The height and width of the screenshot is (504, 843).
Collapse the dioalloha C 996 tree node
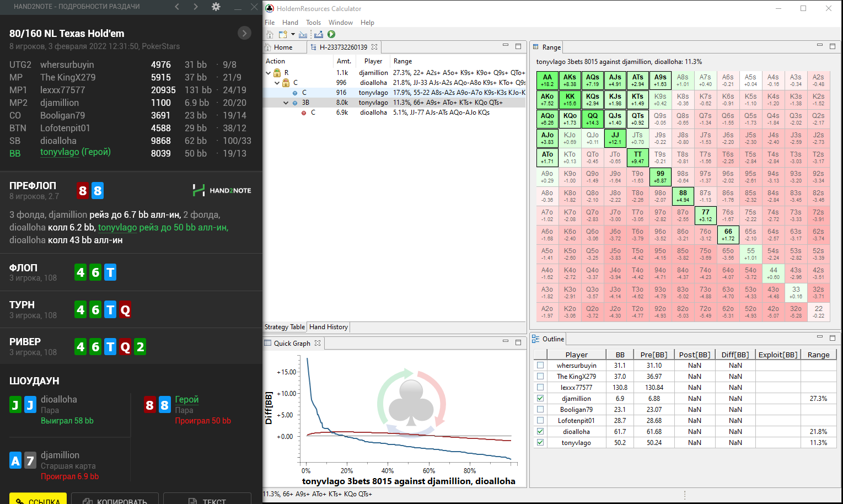click(x=277, y=83)
